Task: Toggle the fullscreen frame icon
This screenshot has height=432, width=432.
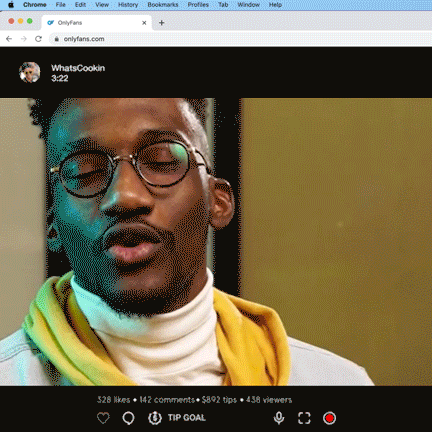Action: (x=304, y=418)
